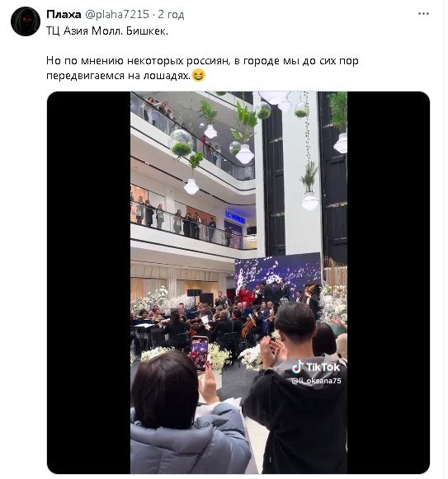The width and height of the screenshot is (448, 479).
Task: Open the tweet via the 2 год timestamp
Action: point(171,14)
